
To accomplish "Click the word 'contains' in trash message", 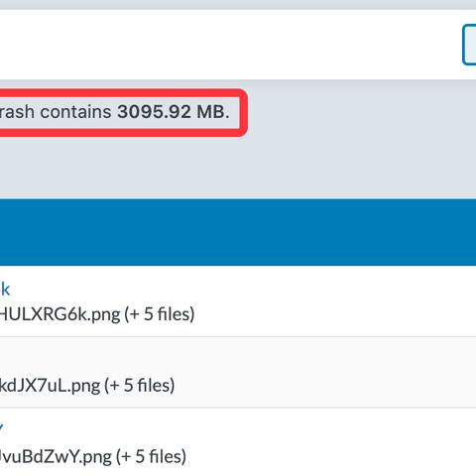I will pyautogui.click(x=75, y=112).
